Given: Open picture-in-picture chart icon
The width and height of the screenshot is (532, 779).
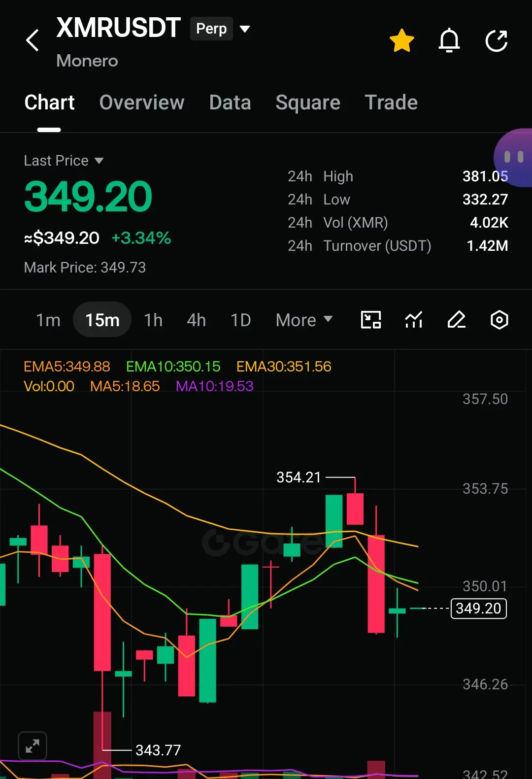Looking at the screenshot, I should (371, 320).
